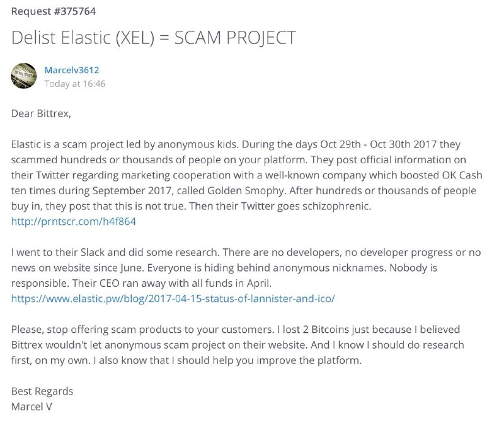Click the Delist Elastic (XEL) title
The image size is (504, 423).
(153, 38)
